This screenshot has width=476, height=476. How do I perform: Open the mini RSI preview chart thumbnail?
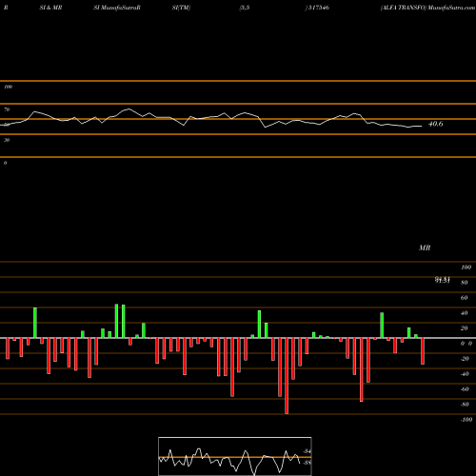235,456
